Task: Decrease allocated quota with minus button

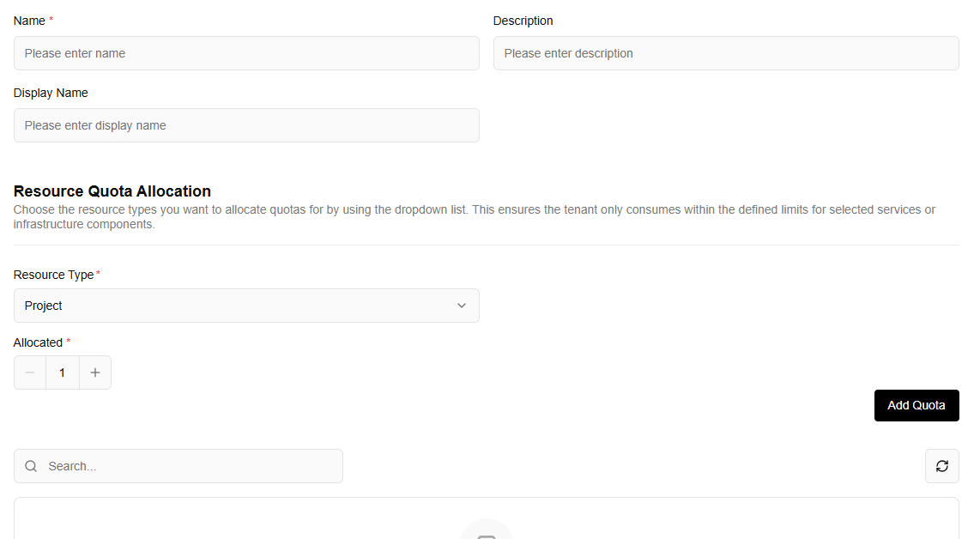Action: point(30,372)
